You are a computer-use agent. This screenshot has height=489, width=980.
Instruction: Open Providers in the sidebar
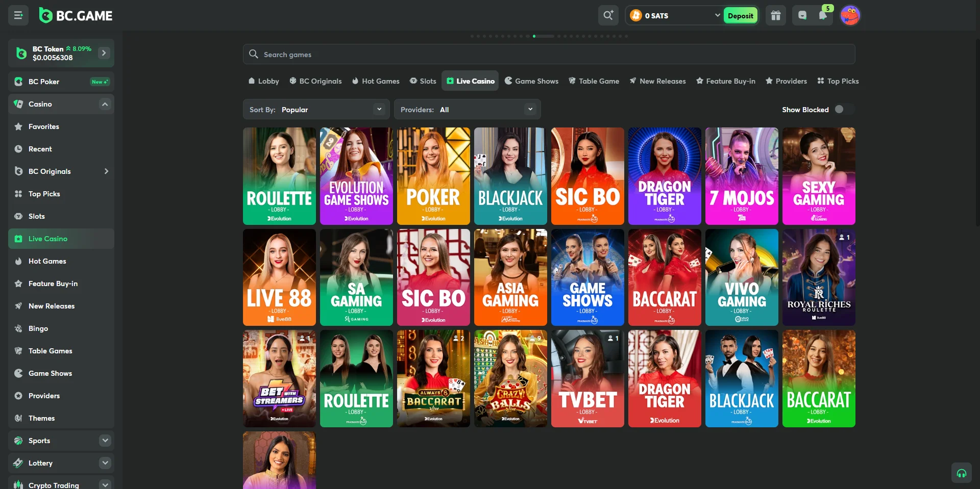61,396
